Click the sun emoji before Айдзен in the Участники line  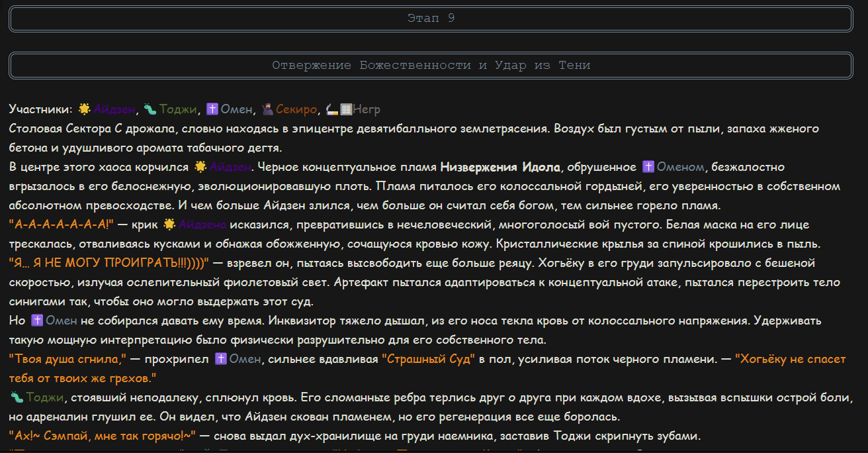tap(85, 109)
